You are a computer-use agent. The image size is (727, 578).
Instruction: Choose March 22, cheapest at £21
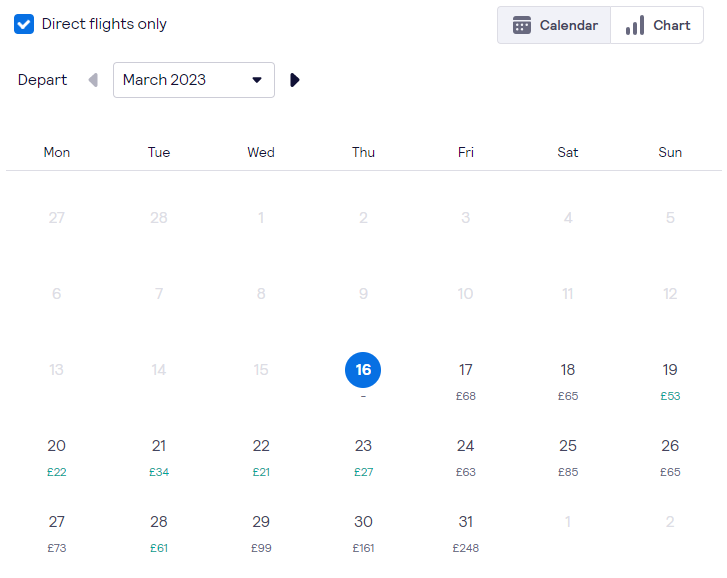(x=261, y=457)
